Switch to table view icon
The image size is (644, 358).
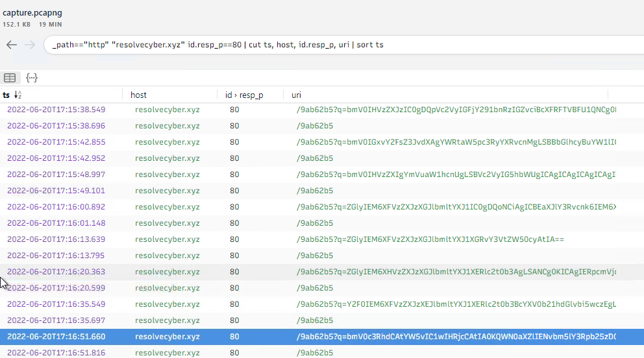click(x=10, y=78)
